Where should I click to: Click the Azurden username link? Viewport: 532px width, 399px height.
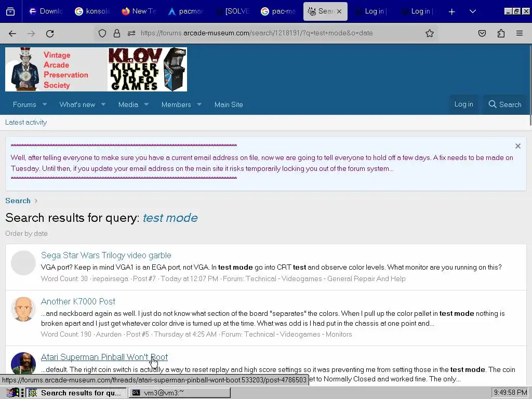coord(109,334)
